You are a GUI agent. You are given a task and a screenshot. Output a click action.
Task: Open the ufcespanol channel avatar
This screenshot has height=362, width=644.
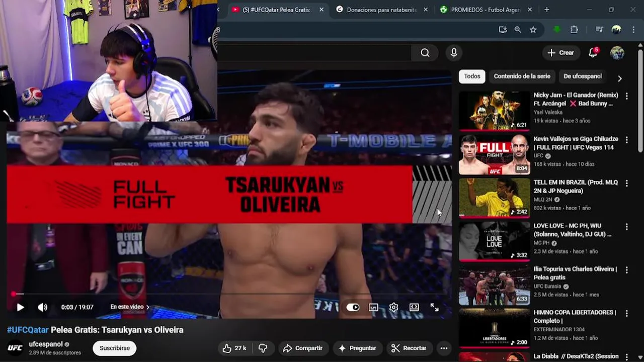[15, 348]
